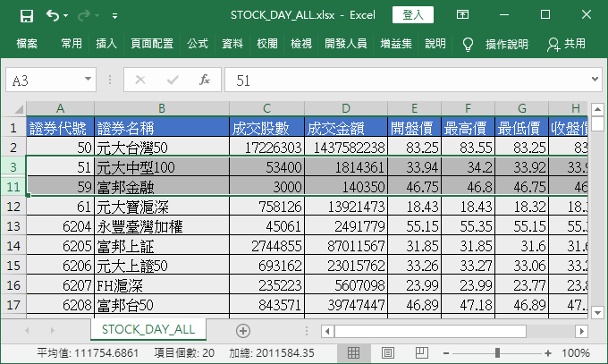
Task: Switch to Page Break Preview icon
Action: coord(422,352)
